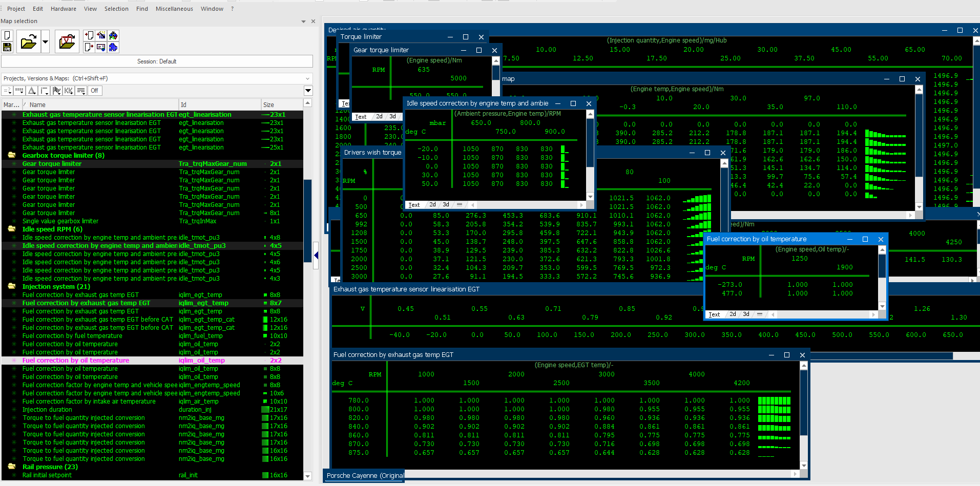Click the blue puzzle piece icon
Viewport: 980px width, 486px height.
tap(113, 47)
